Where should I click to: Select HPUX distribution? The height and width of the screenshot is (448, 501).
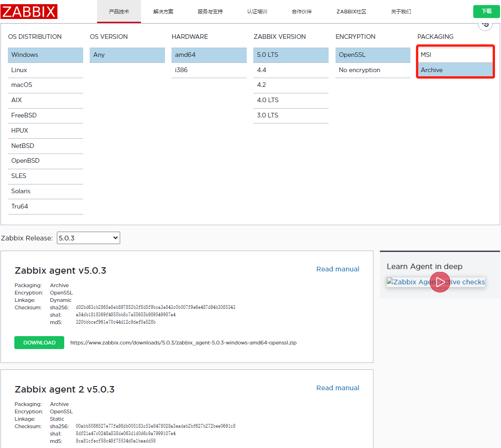[45, 130]
